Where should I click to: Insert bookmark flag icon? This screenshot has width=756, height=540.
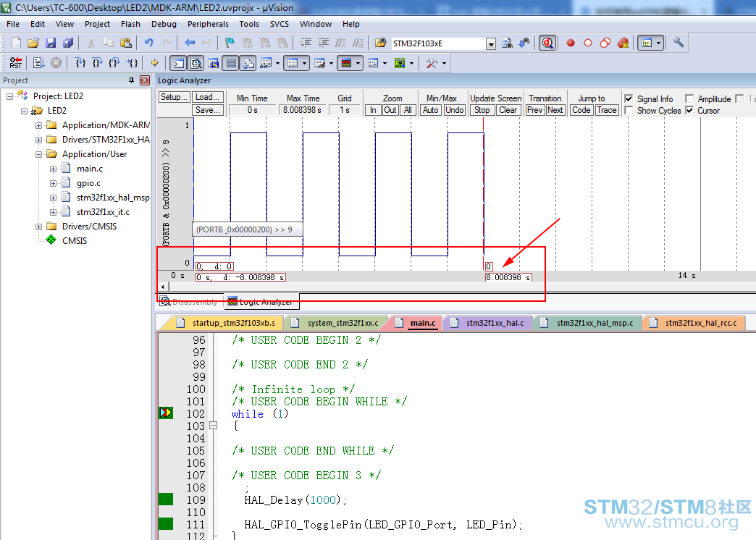pyautogui.click(x=230, y=43)
